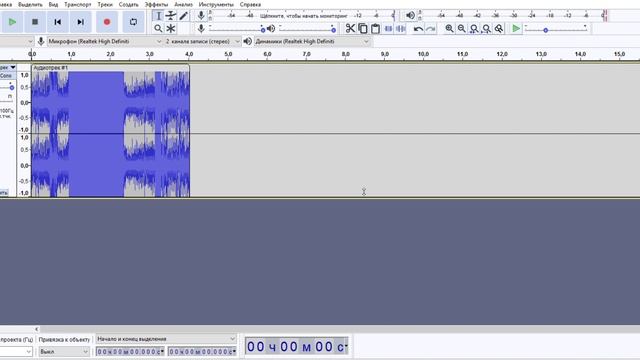
Task: Copy selection with the Copy icon
Action: pos(362,29)
